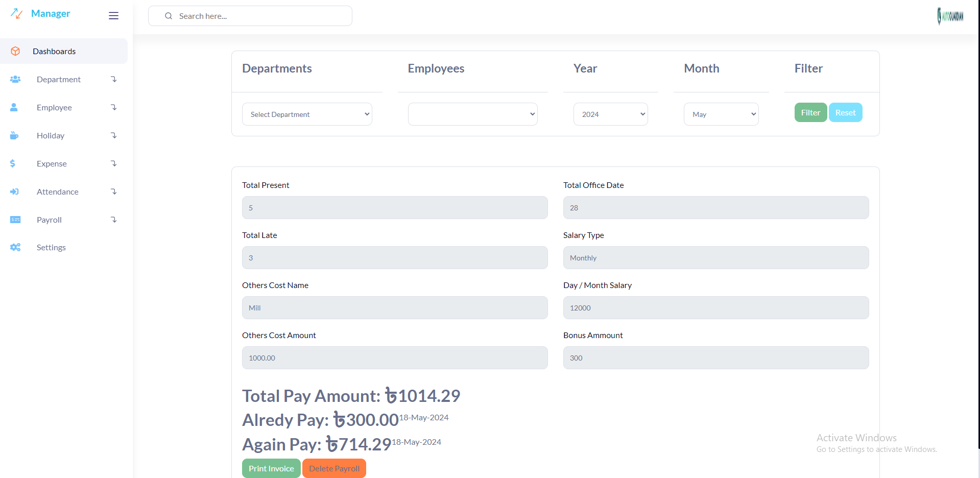Open the Select Department dropdown
The width and height of the screenshot is (980, 478).
pos(307,114)
